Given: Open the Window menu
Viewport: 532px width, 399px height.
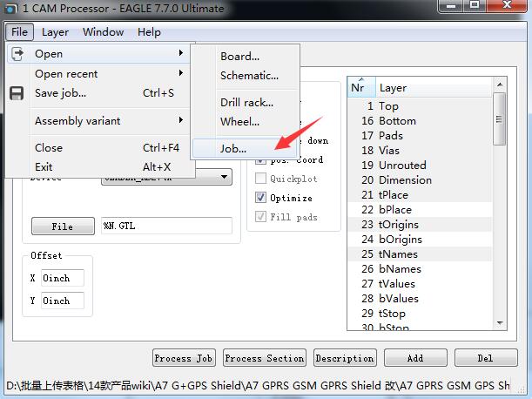Looking at the screenshot, I should [x=103, y=32].
